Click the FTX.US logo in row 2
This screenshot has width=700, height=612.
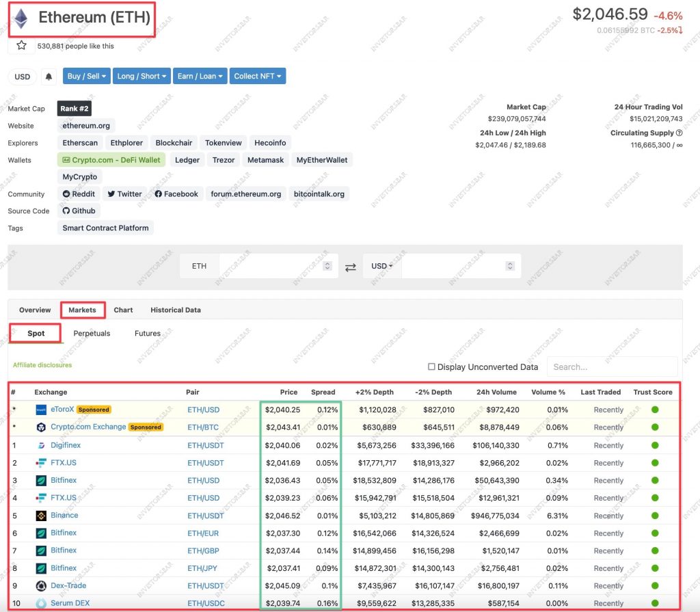point(41,463)
